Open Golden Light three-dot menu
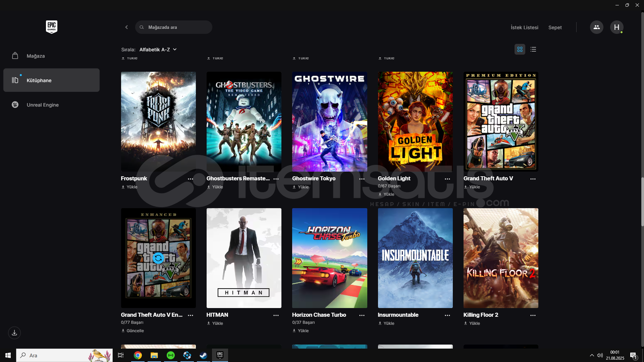The height and width of the screenshot is (362, 644). click(447, 179)
